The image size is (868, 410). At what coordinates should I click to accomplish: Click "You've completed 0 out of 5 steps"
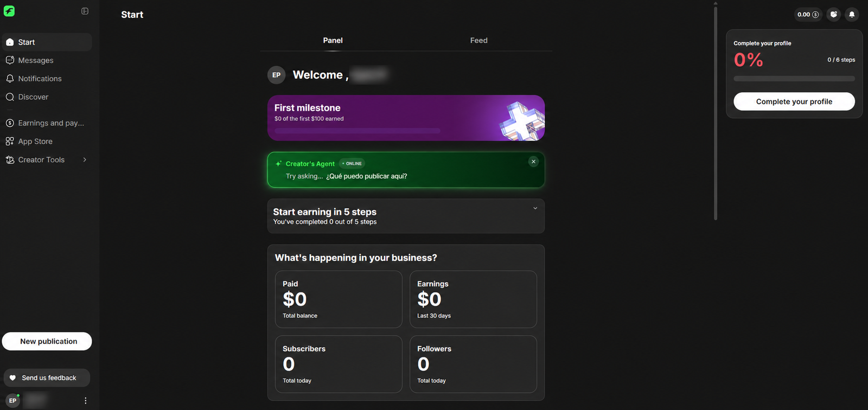[325, 222]
